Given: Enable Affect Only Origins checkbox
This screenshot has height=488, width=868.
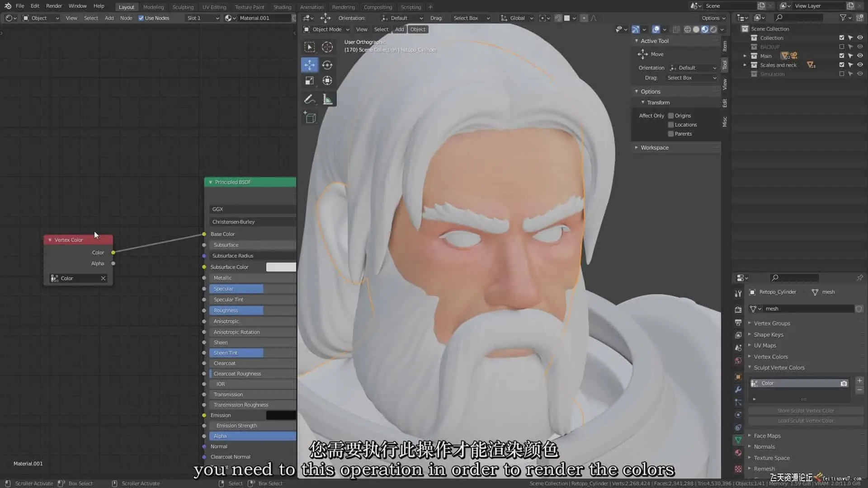Looking at the screenshot, I should (x=671, y=116).
